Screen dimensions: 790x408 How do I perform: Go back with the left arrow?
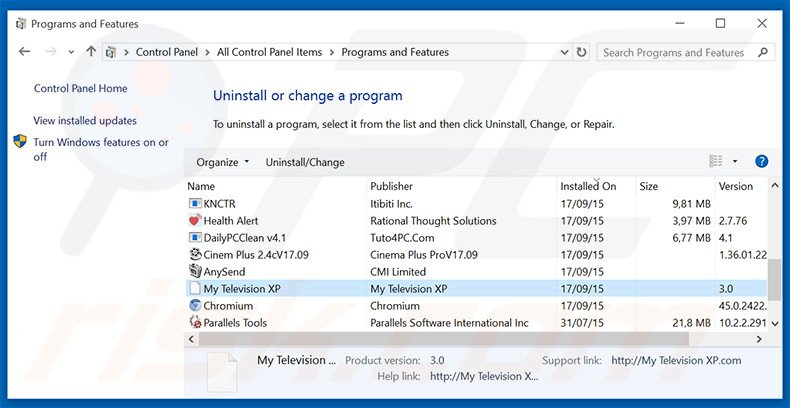pos(24,52)
